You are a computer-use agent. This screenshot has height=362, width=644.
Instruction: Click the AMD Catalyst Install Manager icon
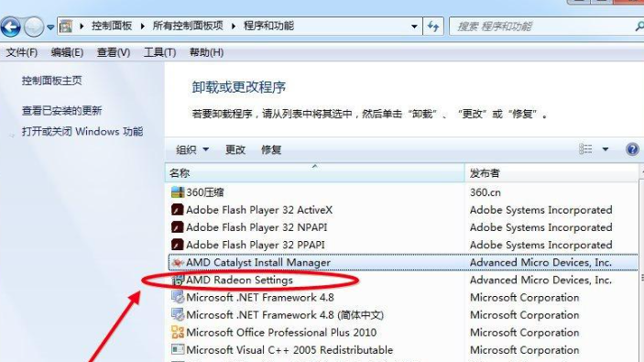pos(178,262)
